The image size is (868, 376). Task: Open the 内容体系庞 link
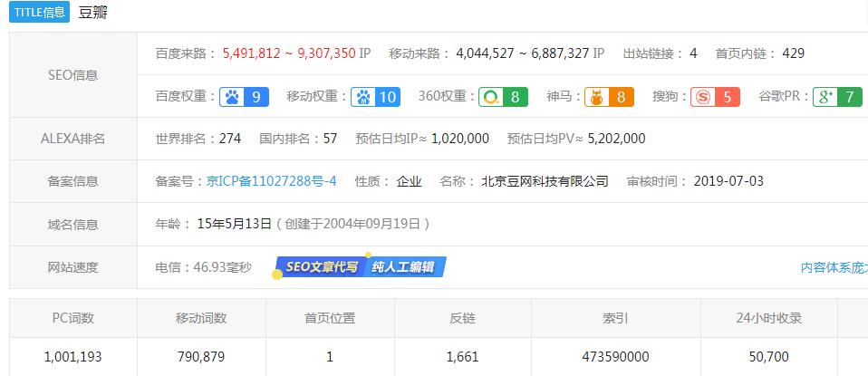pyautogui.click(x=834, y=267)
